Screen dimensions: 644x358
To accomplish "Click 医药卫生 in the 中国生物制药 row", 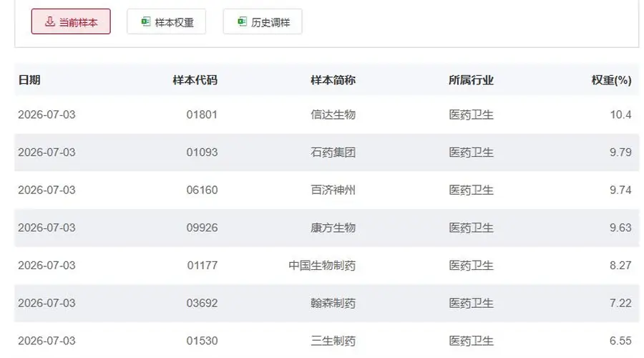I will coord(471,265).
